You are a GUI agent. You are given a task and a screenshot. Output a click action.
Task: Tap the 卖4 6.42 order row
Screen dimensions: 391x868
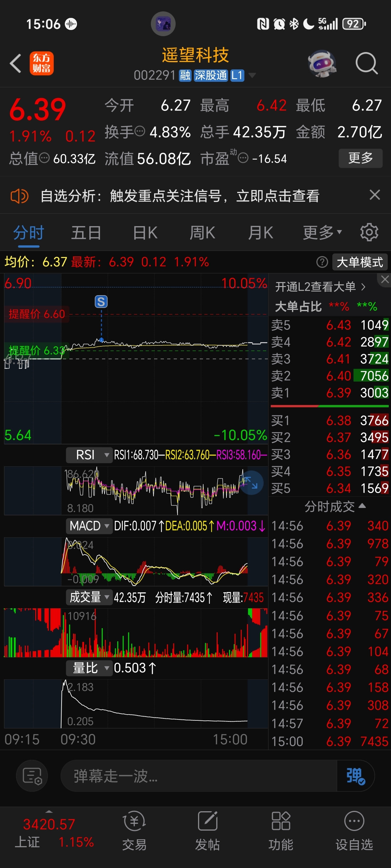[330, 342]
